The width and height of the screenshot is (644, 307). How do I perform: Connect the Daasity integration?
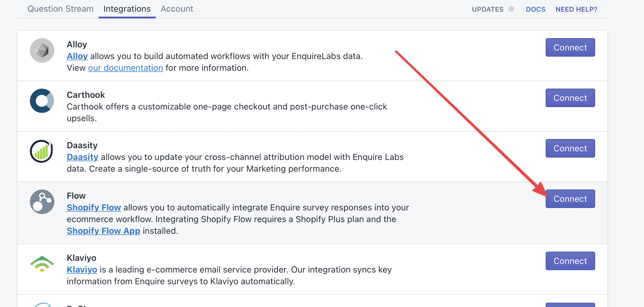point(570,148)
